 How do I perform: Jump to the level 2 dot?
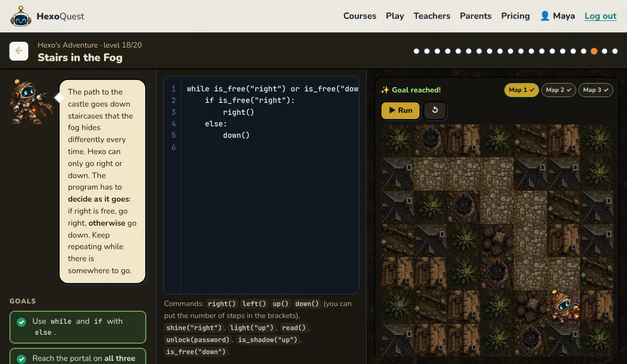coord(427,51)
